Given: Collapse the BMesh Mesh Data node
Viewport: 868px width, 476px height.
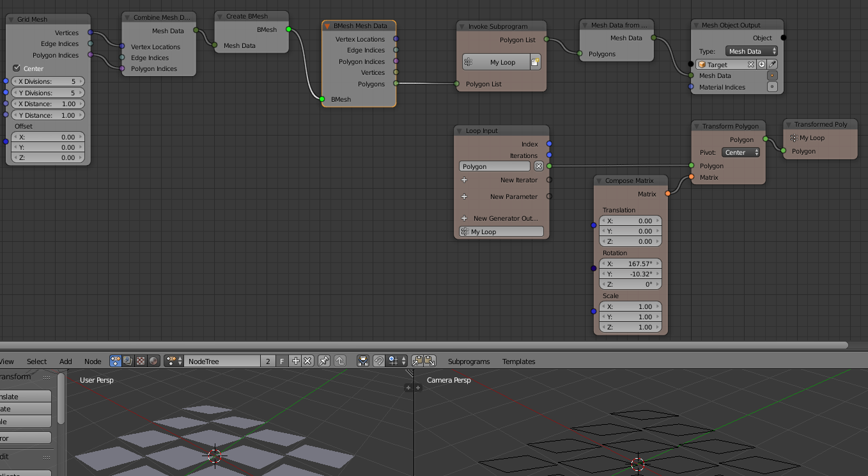Looking at the screenshot, I should [328, 26].
